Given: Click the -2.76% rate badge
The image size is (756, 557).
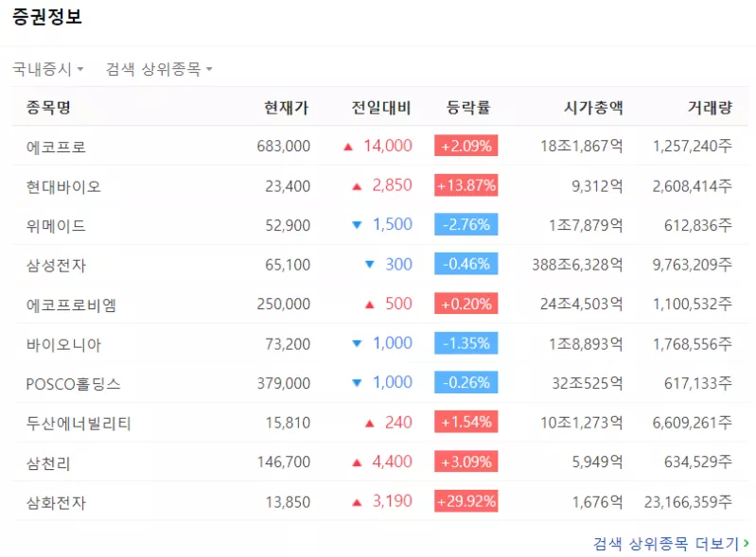Looking at the screenshot, I should (466, 224).
